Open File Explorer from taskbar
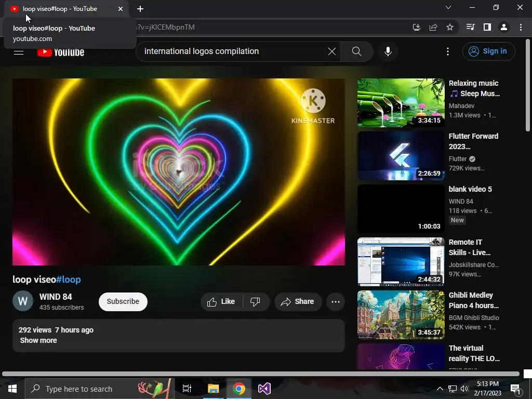The width and height of the screenshot is (532, 399). click(214, 389)
